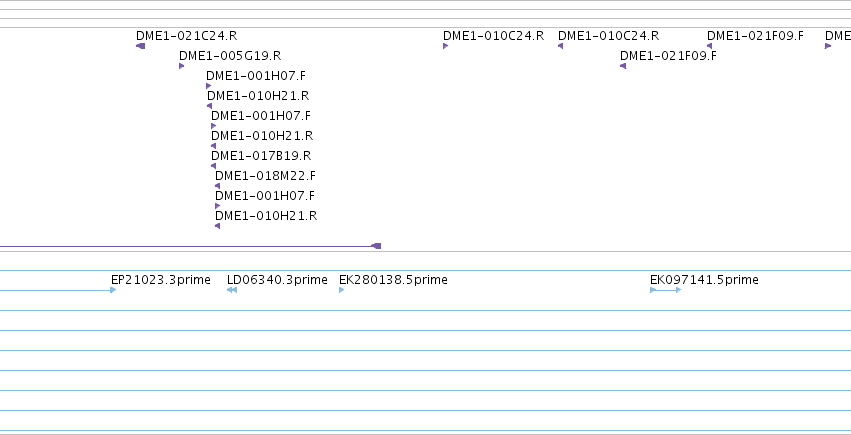Click the arrow glyph under DME1-021C24.R
The image size is (851, 435).
(x=141, y=46)
